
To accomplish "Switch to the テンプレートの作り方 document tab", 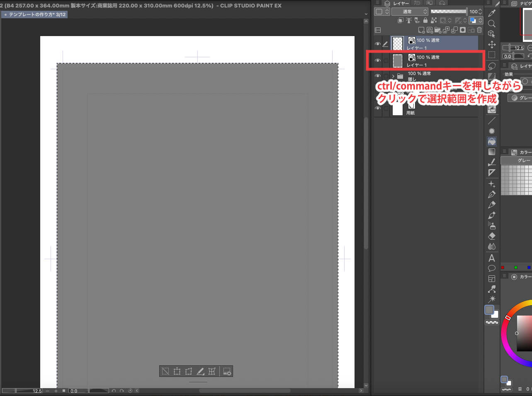I will click(x=34, y=15).
